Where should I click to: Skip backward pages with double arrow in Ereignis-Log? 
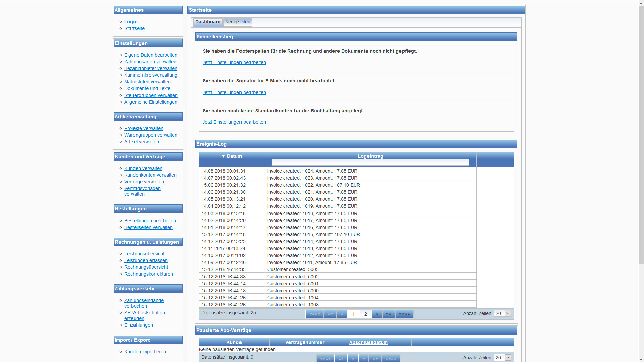pyautogui.click(x=330, y=314)
